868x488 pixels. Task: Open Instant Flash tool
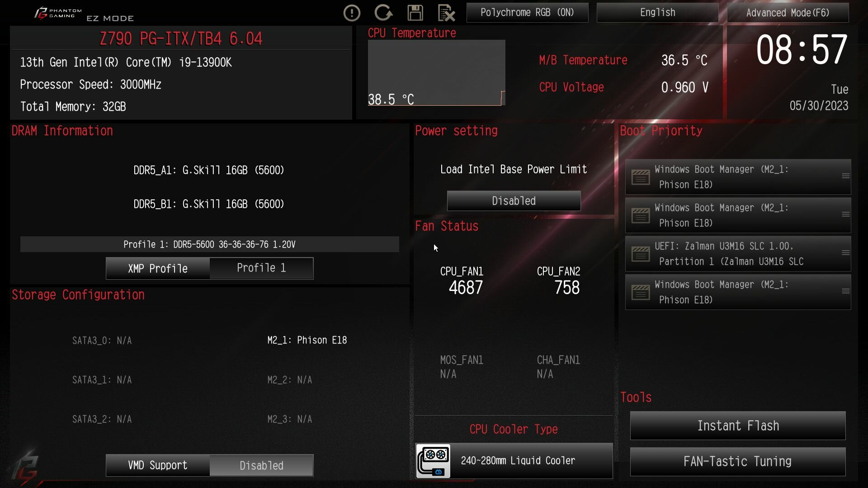click(x=738, y=426)
